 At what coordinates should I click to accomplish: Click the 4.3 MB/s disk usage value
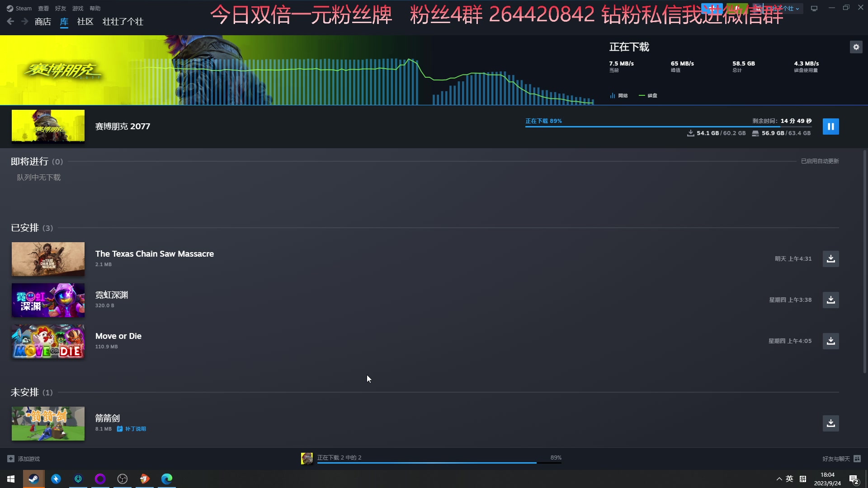click(807, 64)
